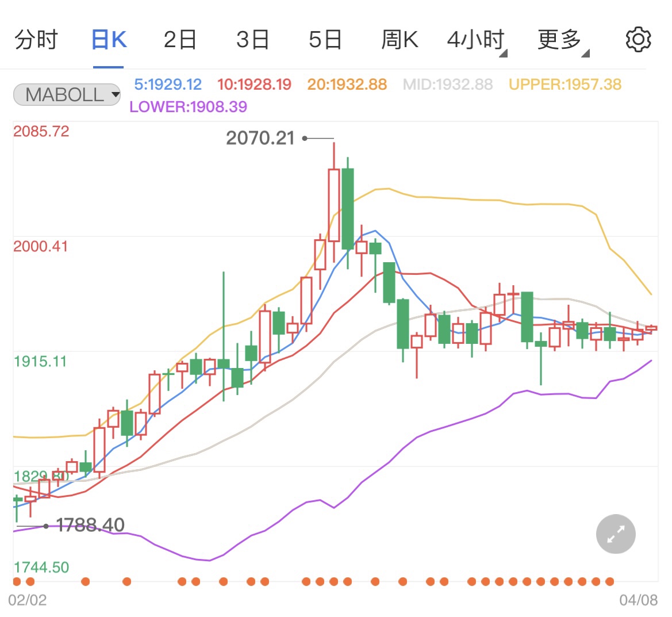
Task: Switch to 5日 chart tab
Action: [x=325, y=40]
